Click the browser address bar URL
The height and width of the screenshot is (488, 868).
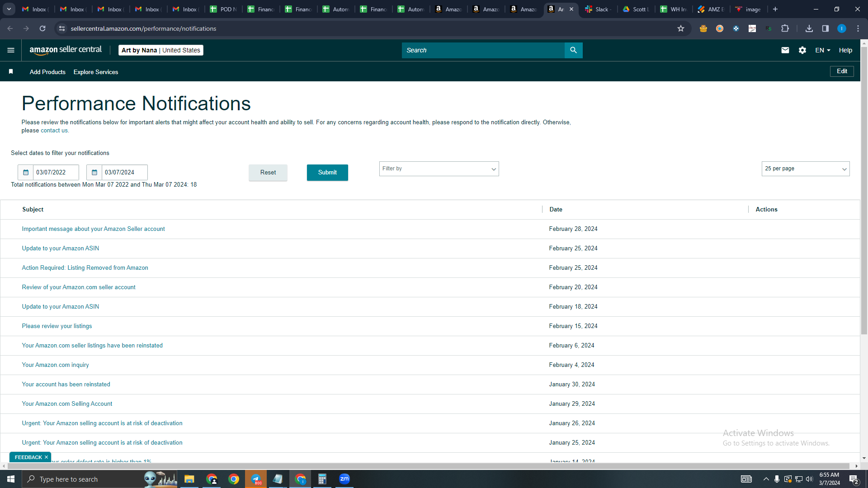click(x=143, y=28)
